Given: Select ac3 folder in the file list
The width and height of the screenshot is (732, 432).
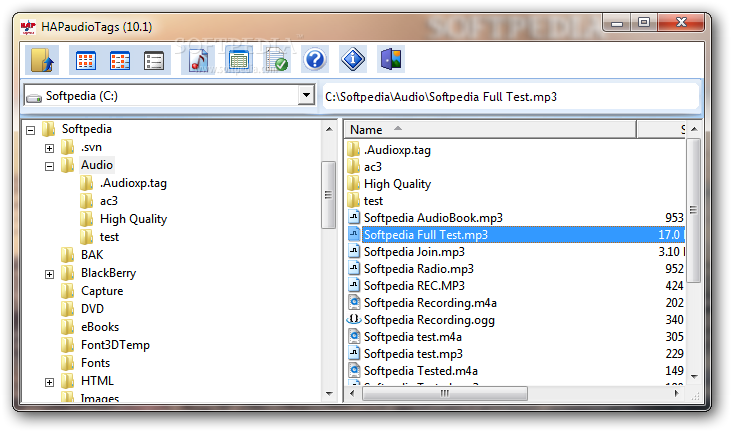Looking at the screenshot, I should tap(373, 167).
